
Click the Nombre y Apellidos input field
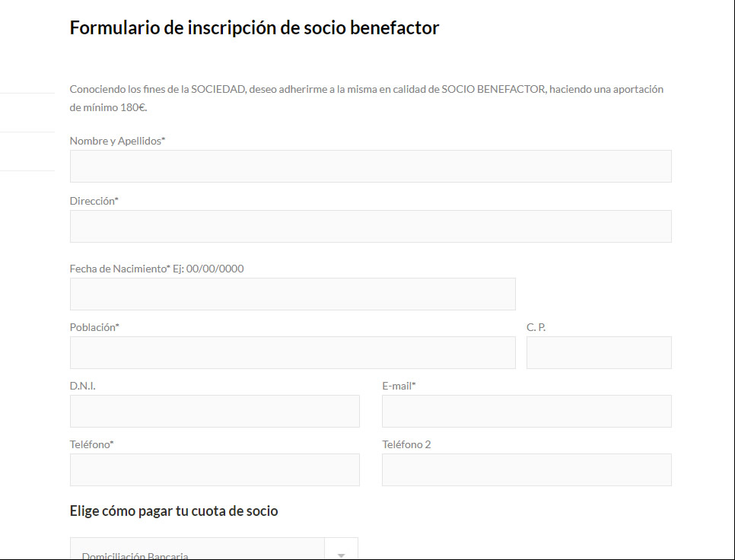click(x=371, y=166)
